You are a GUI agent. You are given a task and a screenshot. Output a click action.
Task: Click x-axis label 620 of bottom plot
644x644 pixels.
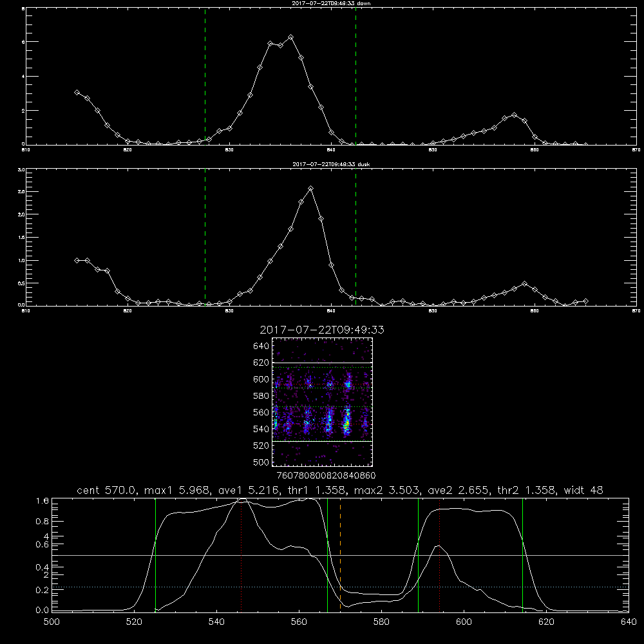point(546,622)
